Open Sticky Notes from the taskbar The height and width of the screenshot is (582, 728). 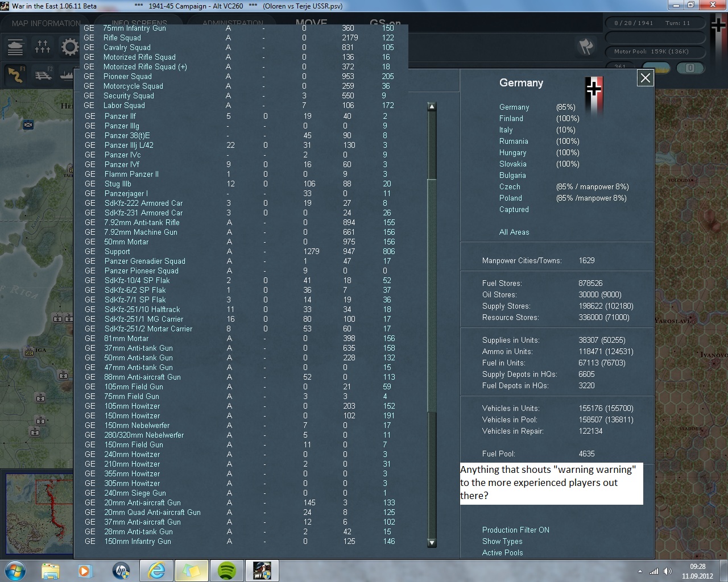(191, 571)
